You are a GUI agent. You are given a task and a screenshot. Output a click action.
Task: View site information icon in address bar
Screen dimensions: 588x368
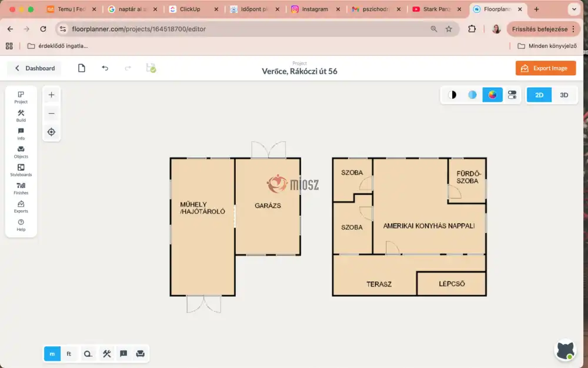click(63, 29)
